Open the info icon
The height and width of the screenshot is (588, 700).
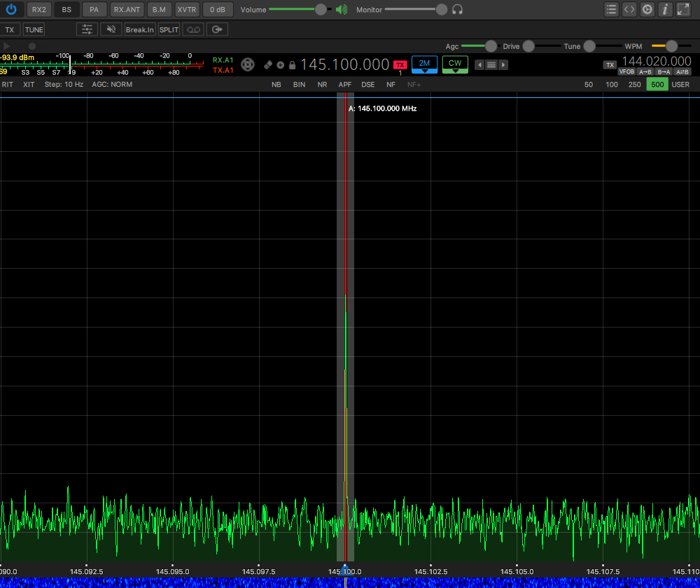click(665, 9)
